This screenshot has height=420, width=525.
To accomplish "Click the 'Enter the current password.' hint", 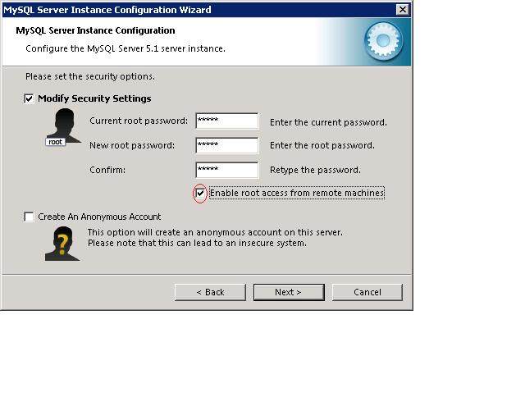I will tap(328, 122).
